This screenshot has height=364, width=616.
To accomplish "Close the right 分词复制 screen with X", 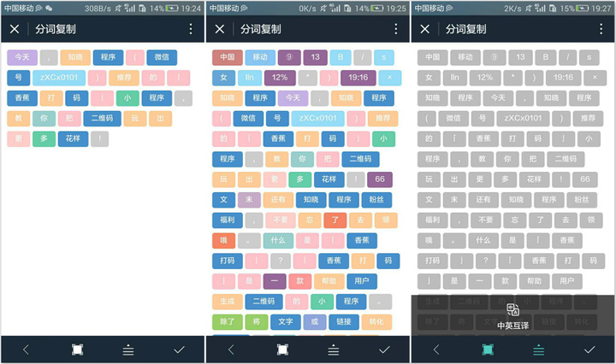I will [424, 29].
